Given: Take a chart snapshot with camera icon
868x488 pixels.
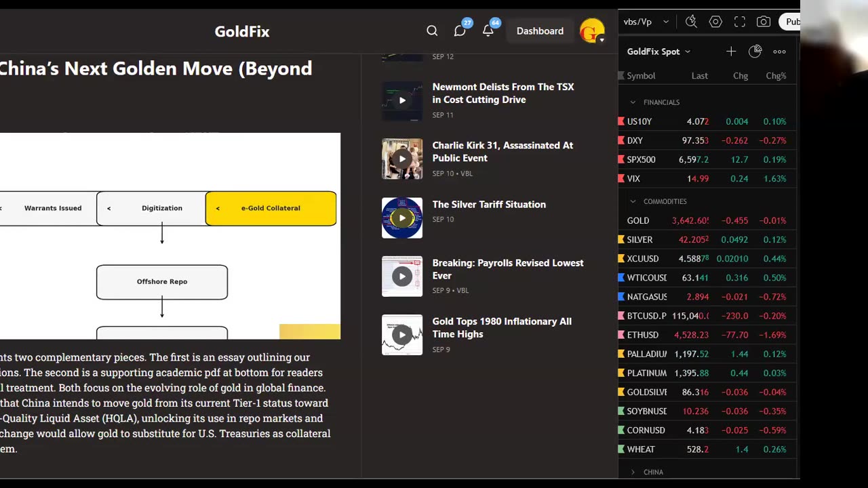Looking at the screenshot, I should (x=764, y=22).
